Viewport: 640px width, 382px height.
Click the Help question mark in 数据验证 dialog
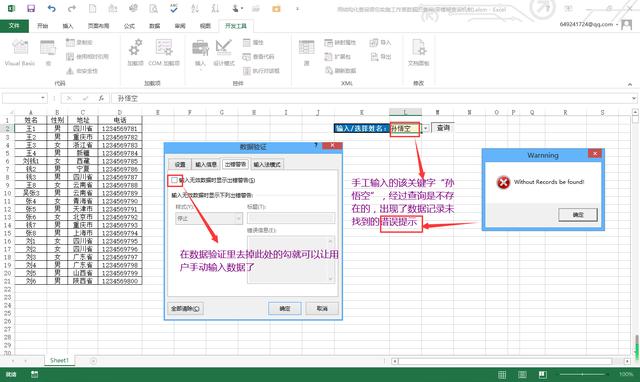click(316, 145)
